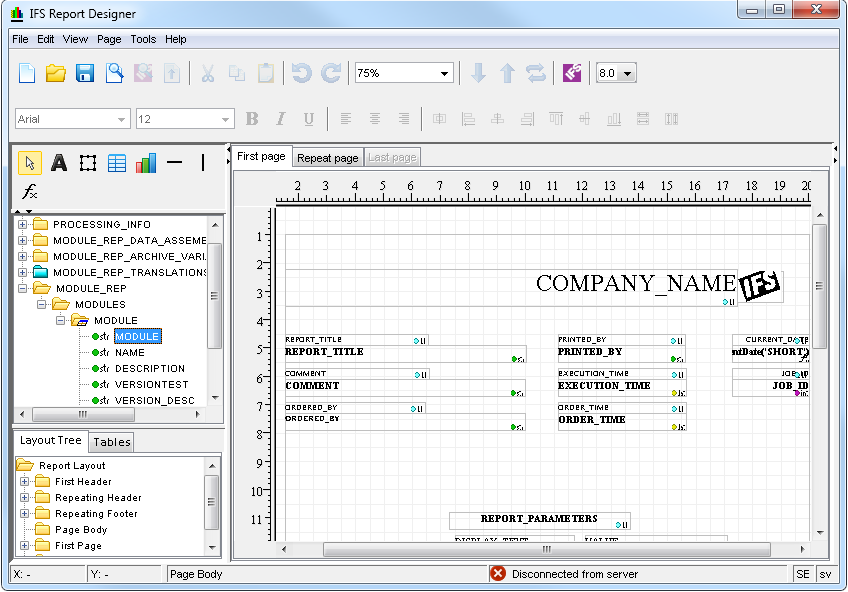
Task: Set left text alignment
Action: click(346, 119)
